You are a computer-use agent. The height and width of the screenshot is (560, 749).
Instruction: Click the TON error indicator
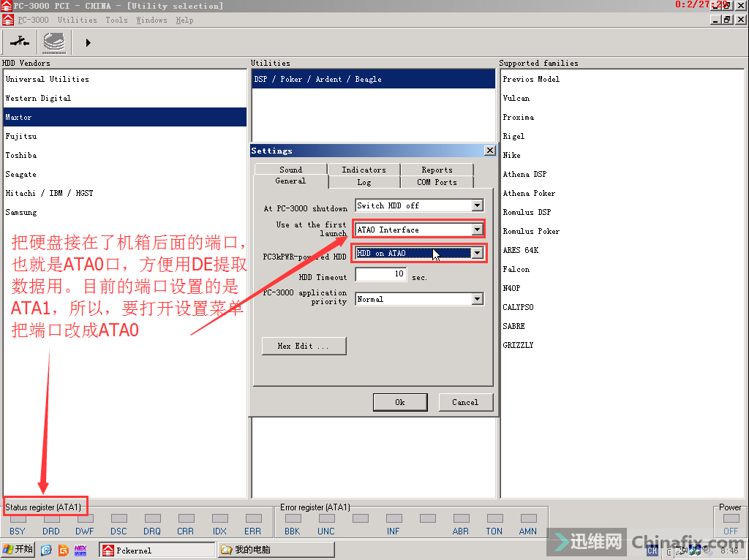pyautogui.click(x=495, y=518)
